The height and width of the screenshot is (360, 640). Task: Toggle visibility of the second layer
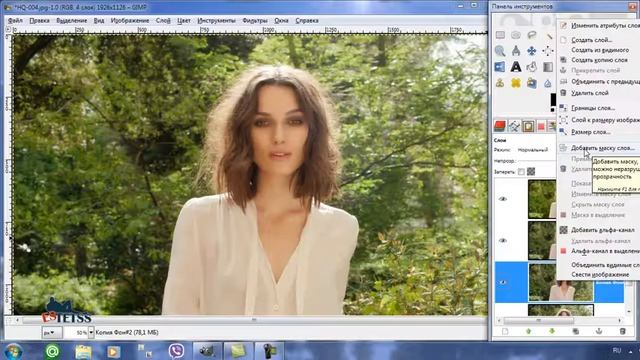[503, 240]
